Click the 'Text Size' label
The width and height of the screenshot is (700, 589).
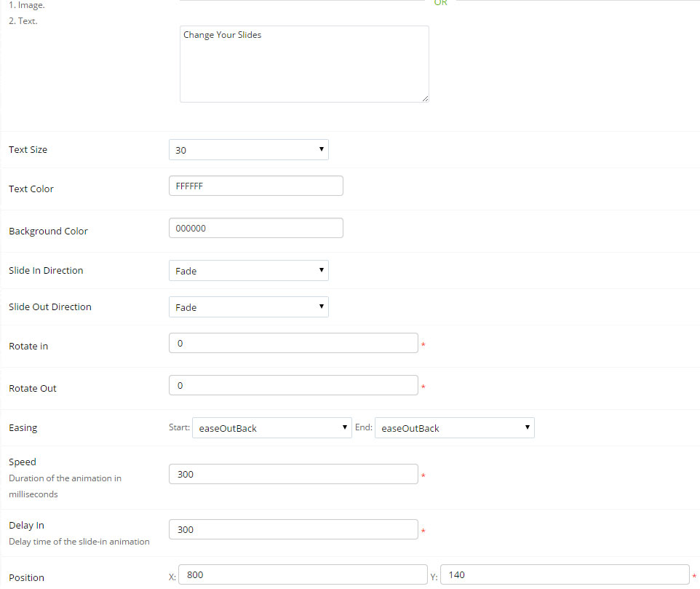28,150
